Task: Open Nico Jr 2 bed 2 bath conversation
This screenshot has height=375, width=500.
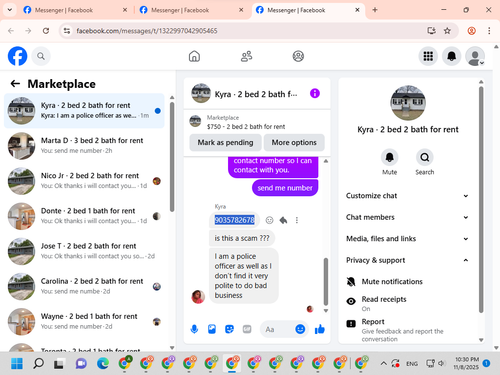Action: pyautogui.click(x=84, y=181)
